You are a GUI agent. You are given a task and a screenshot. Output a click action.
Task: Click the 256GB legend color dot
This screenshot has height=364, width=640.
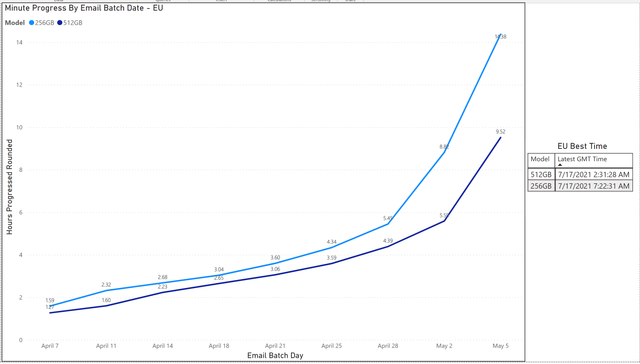coord(31,23)
